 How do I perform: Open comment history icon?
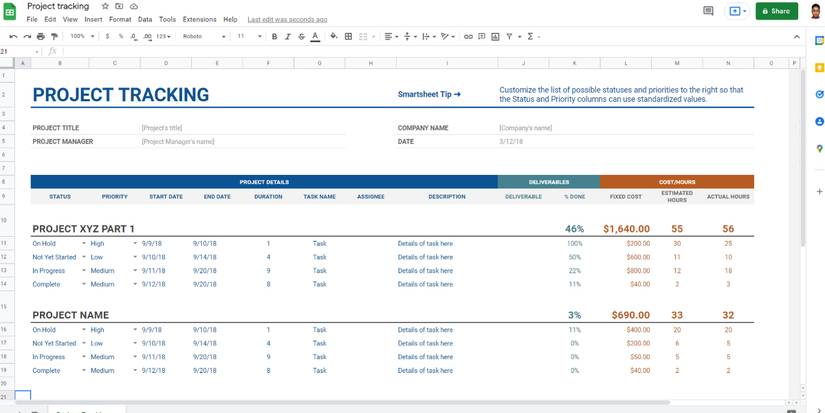[x=708, y=11]
